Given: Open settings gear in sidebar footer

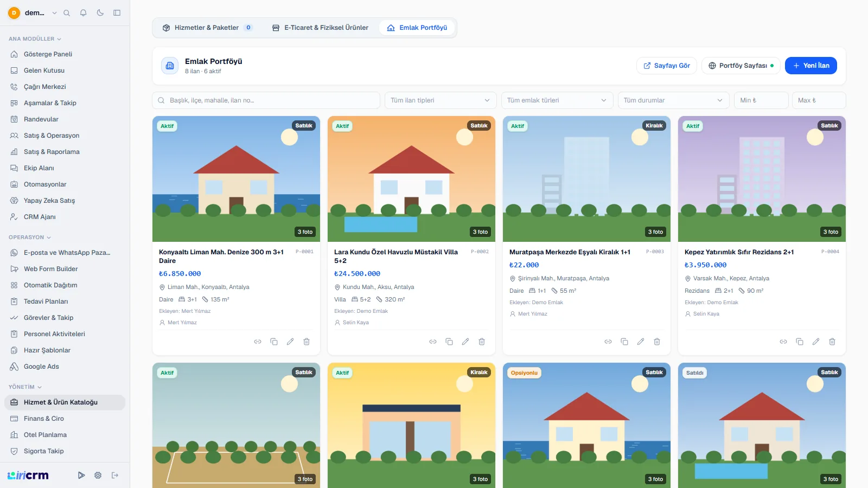Looking at the screenshot, I should tap(98, 476).
